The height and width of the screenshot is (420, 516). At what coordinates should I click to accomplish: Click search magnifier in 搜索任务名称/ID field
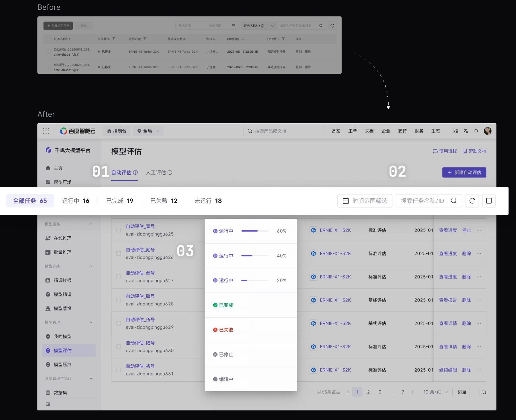[454, 201]
